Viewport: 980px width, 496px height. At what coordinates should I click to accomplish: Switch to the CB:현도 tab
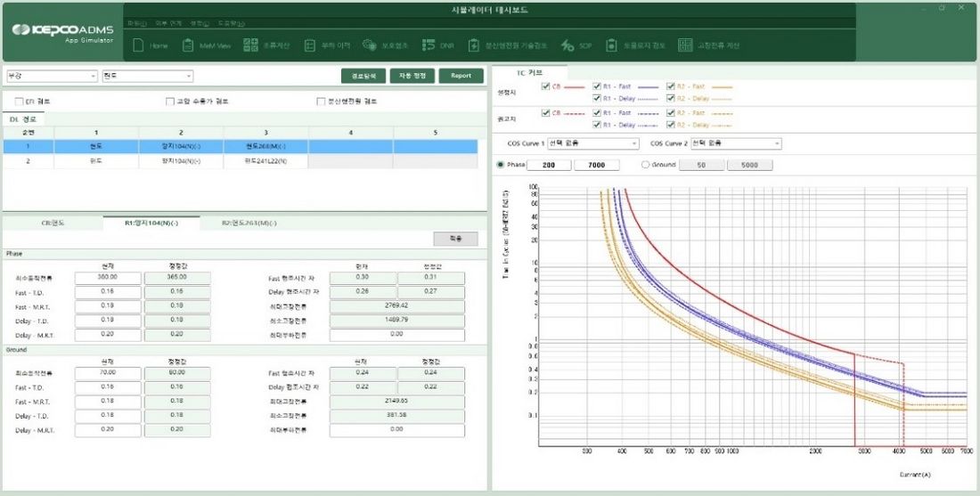(53, 223)
